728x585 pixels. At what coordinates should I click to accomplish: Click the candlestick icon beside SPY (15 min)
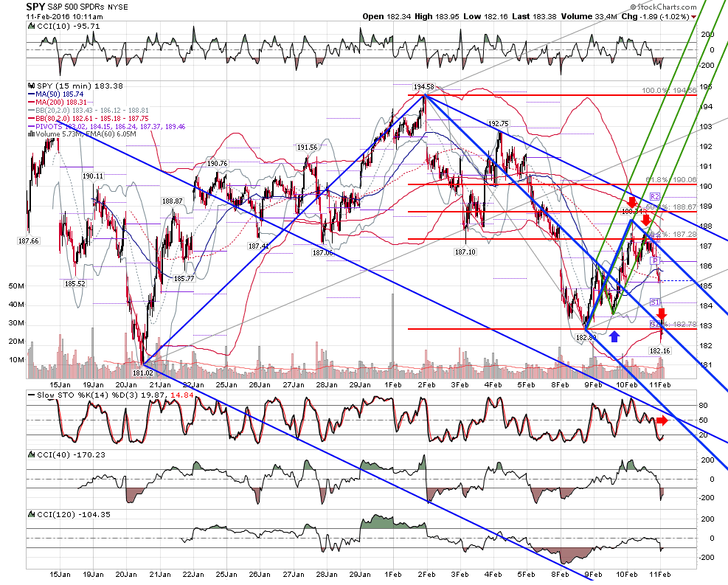pyautogui.click(x=32, y=86)
